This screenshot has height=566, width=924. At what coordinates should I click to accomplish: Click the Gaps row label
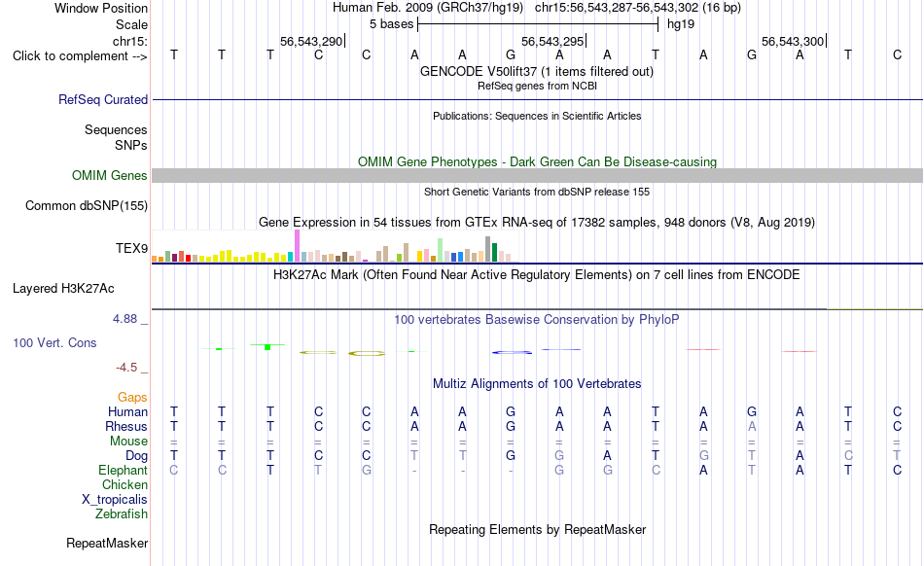point(132,398)
